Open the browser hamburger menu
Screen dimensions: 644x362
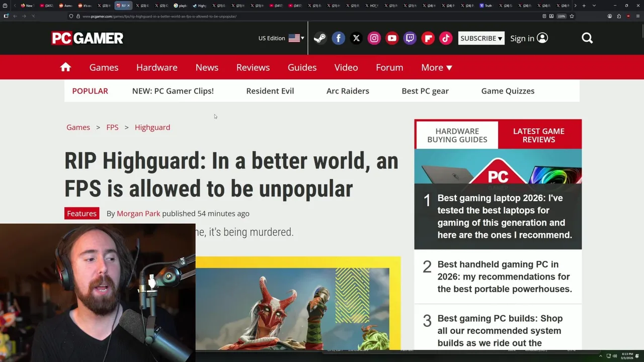(x=638, y=16)
